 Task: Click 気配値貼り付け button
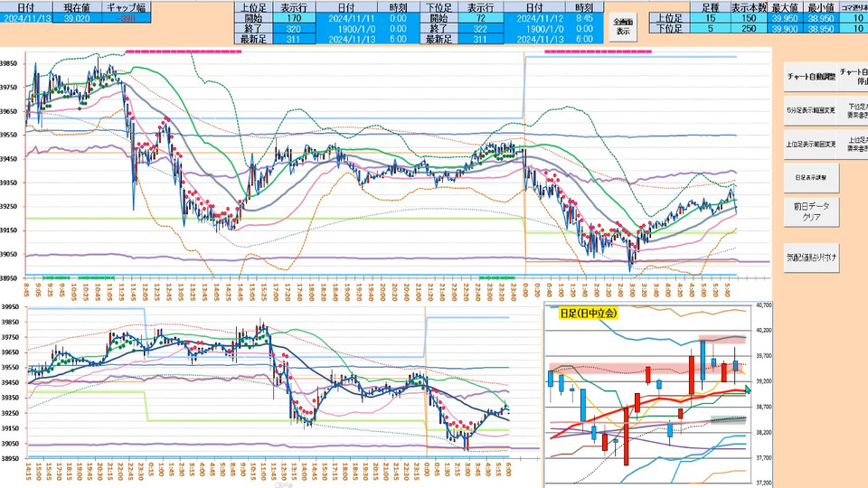coord(810,258)
